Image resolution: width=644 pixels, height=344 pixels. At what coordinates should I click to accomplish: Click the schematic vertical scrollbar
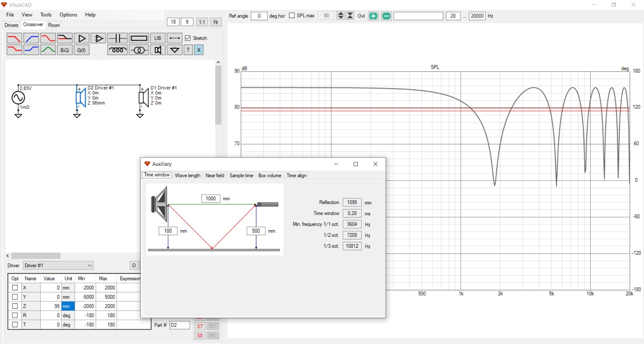click(x=218, y=95)
